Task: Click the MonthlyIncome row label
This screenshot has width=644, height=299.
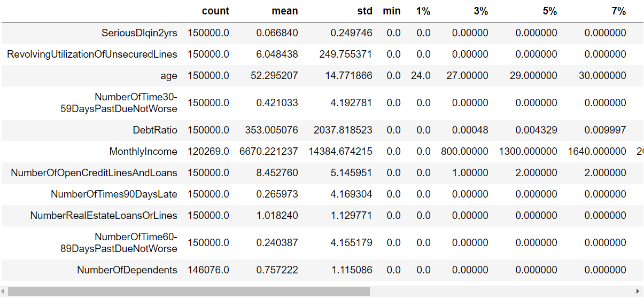Action: point(143,151)
